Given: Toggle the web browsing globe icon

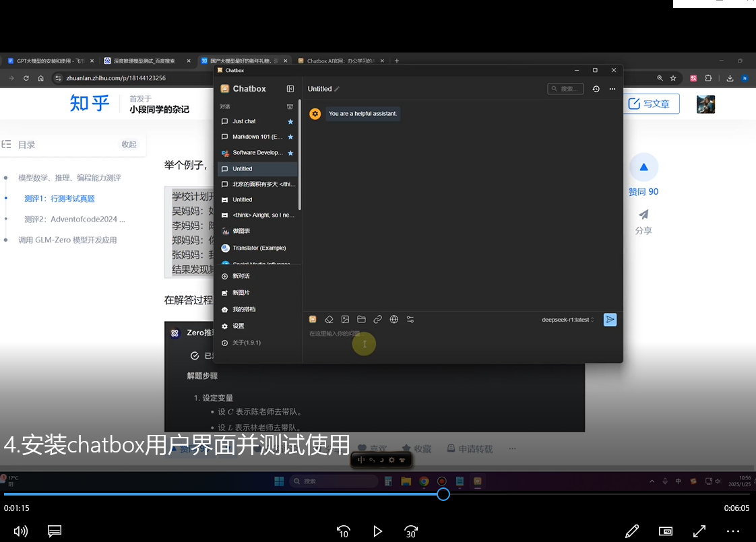Looking at the screenshot, I should [394, 319].
